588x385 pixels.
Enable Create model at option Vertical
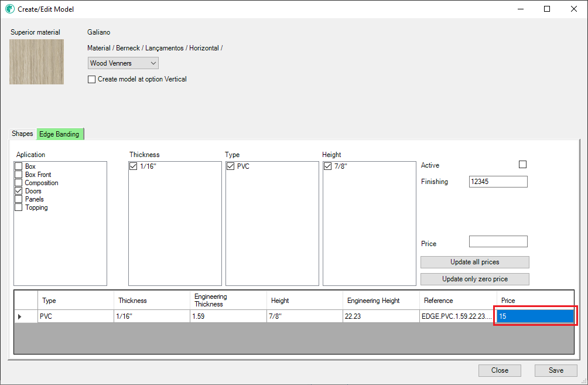pos(91,79)
